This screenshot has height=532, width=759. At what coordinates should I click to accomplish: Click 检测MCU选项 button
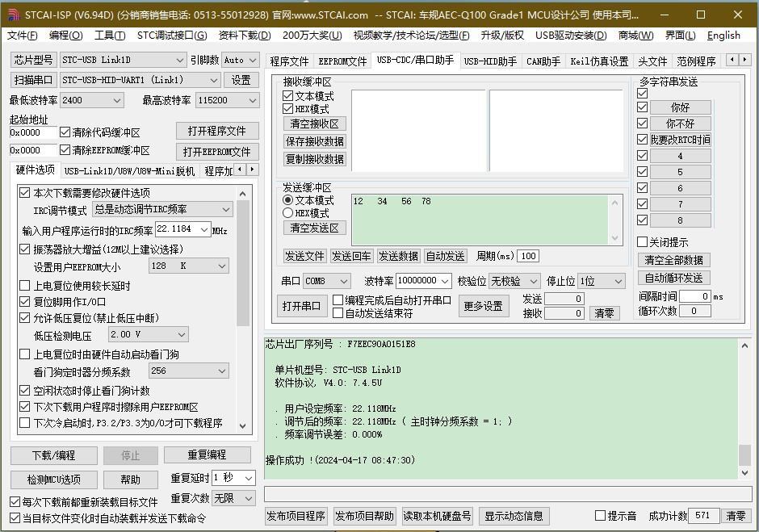[54, 480]
